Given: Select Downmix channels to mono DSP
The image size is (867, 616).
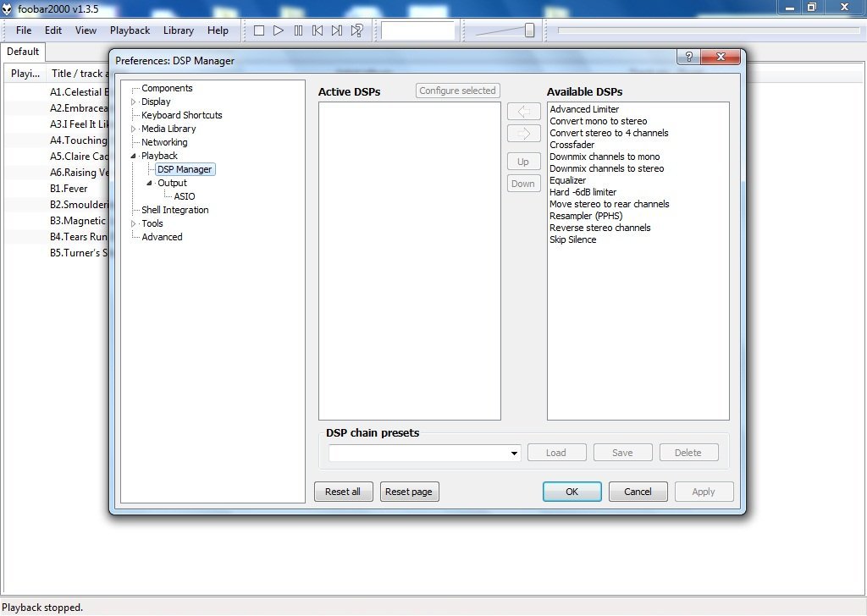Looking at the screenshot, I should click(x=605, y=157).
